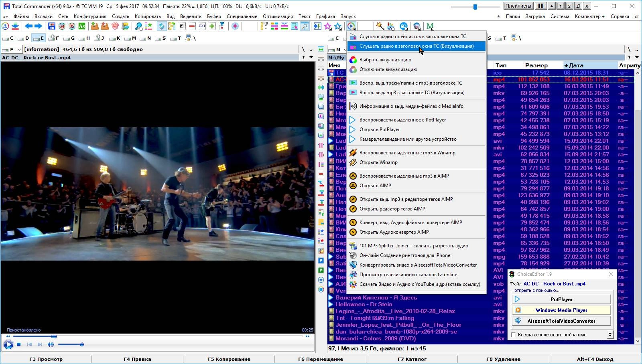Click the unpack files box icon
642x364 pixels.
[x=105, y=26]
